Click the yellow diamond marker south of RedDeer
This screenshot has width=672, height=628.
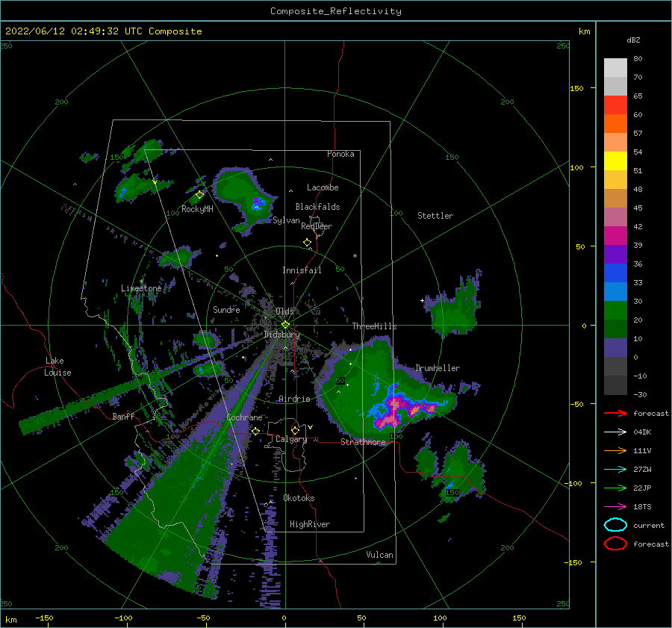point(307,243)
